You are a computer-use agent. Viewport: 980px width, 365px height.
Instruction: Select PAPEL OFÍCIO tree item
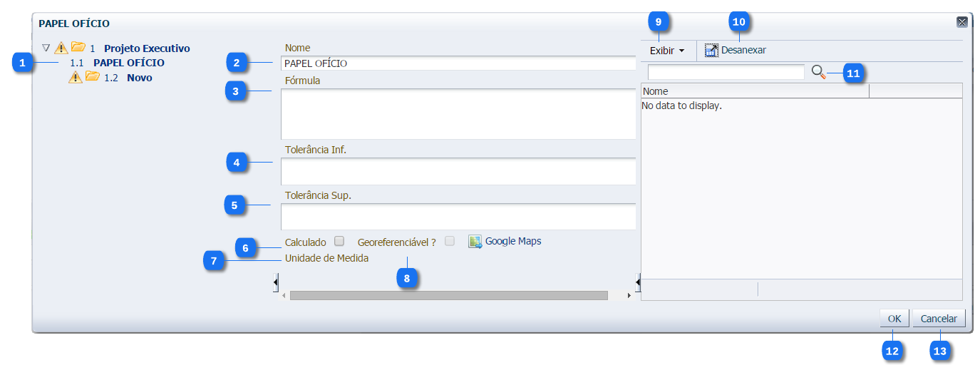(128, 63)
